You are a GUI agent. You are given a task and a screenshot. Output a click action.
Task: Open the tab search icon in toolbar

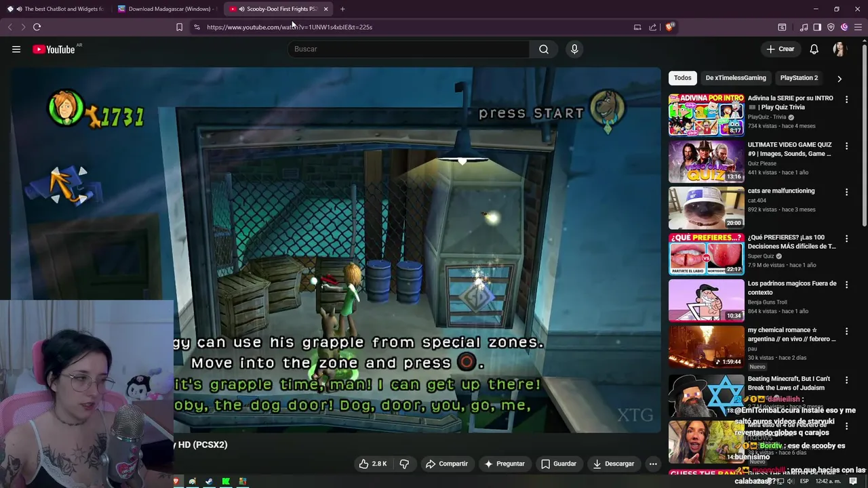click(782, 27)
